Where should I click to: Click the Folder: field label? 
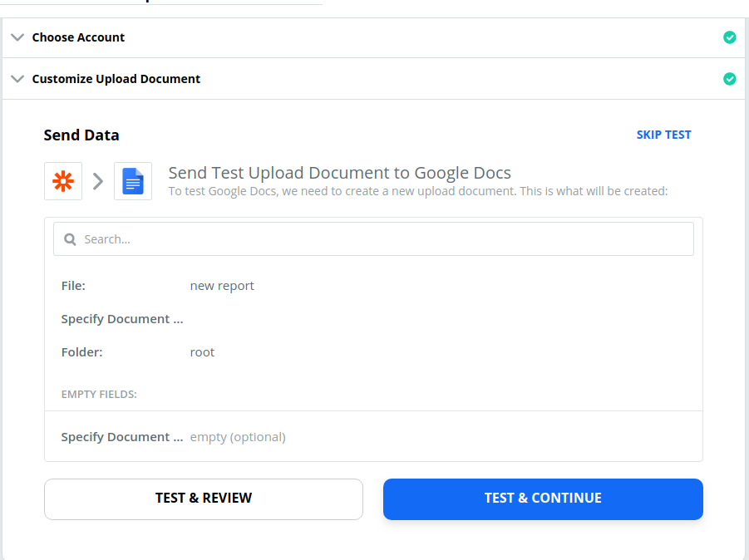click(x=81, y=351)
